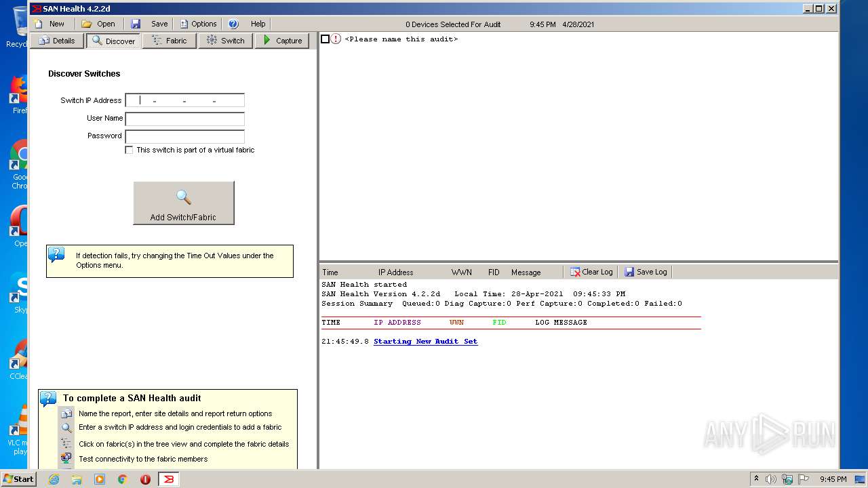This screenshot has width=868, height=488.
Task: Save the log to file
Action: pyautogui.click(x=646, y=272)
